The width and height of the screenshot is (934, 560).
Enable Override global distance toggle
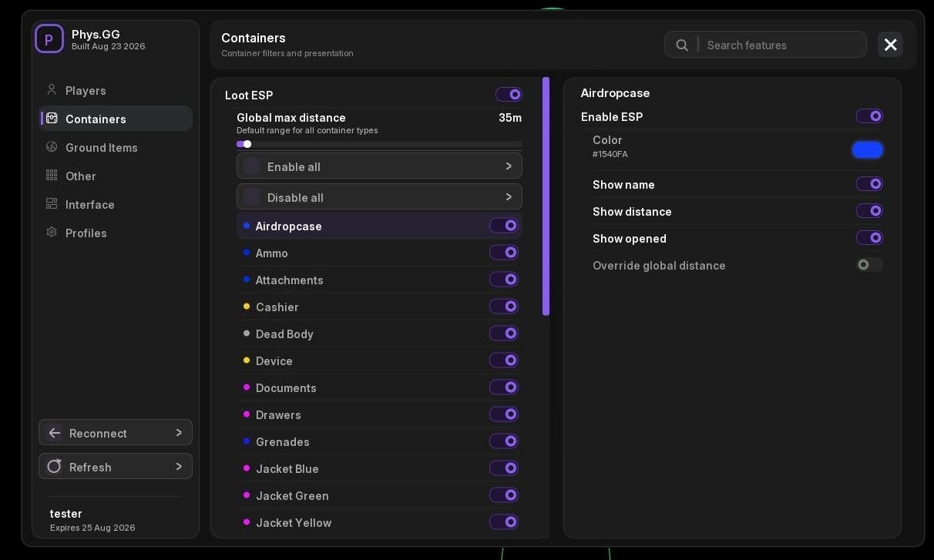coord(869,265)
